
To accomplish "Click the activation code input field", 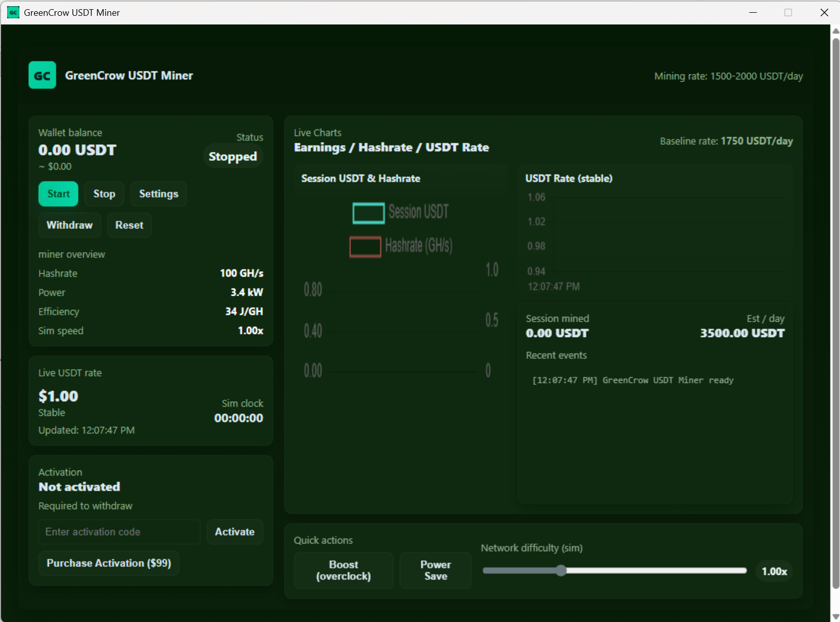I will click(119, 532).
